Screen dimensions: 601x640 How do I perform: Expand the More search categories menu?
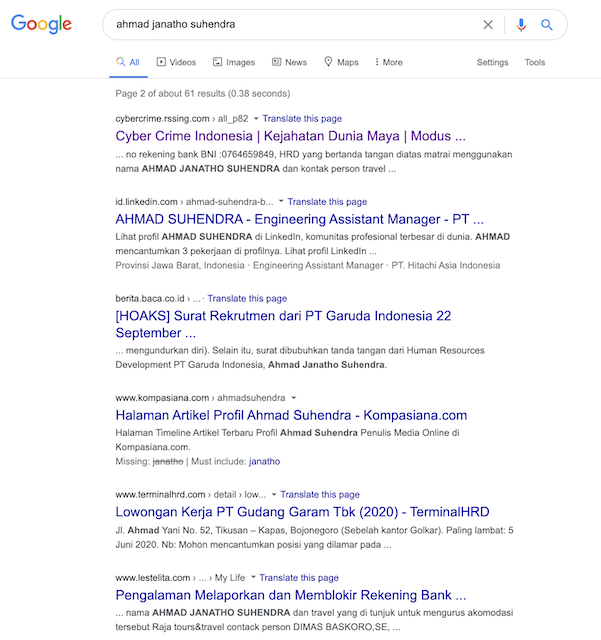click(388, 62)
